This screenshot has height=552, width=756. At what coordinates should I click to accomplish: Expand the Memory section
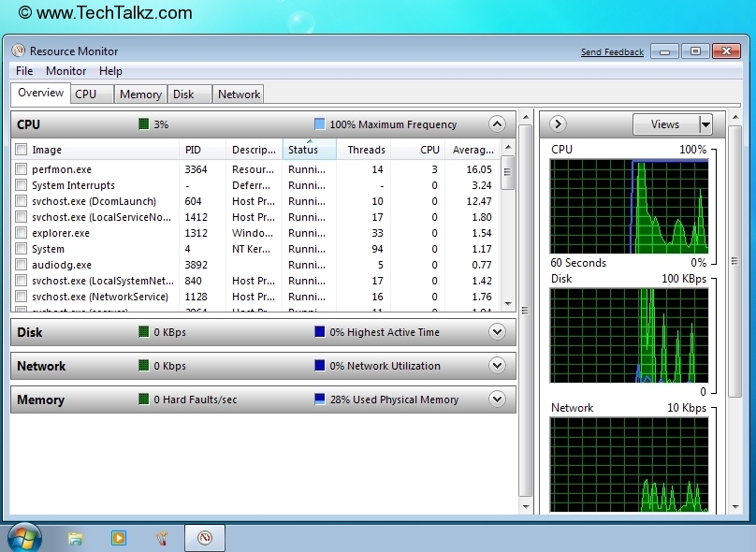497,399
